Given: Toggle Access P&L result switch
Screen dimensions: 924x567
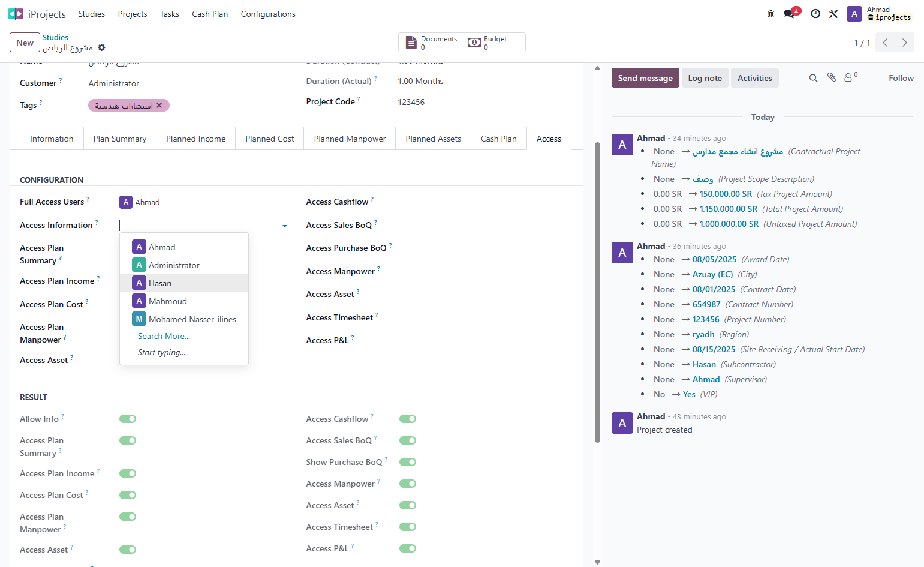Looking at the screenshot, I should (x=408, y=548).
